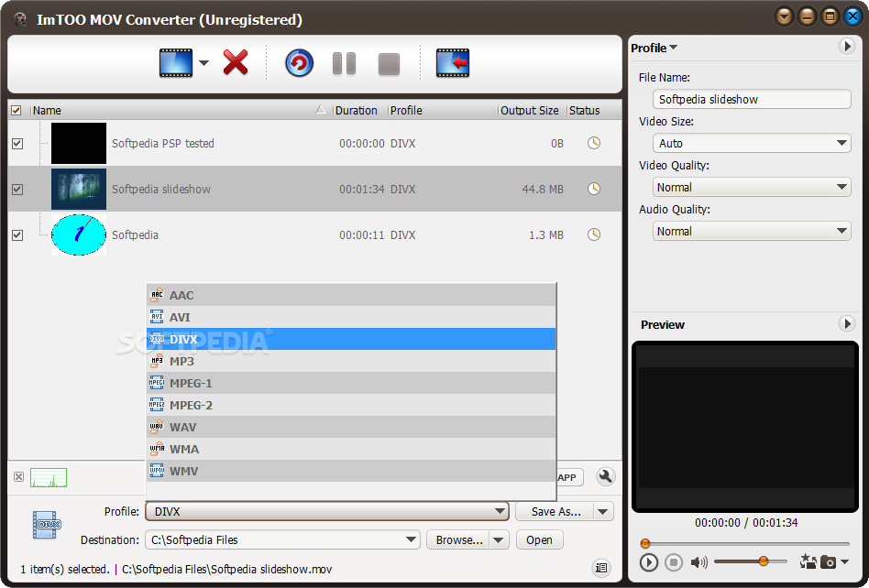Click the Browse... button
This screenshot has height=588, width=869.
click(459, 539)
